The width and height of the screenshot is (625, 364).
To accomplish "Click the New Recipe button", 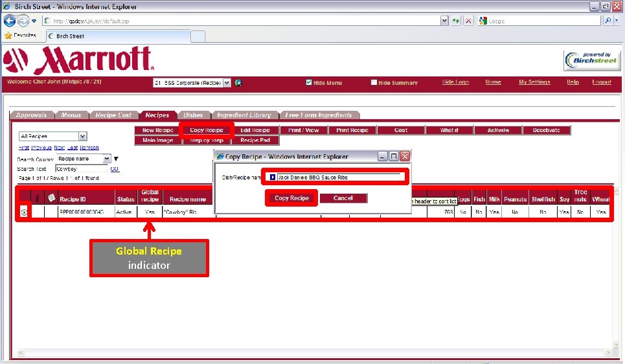I will click(158, 130).
